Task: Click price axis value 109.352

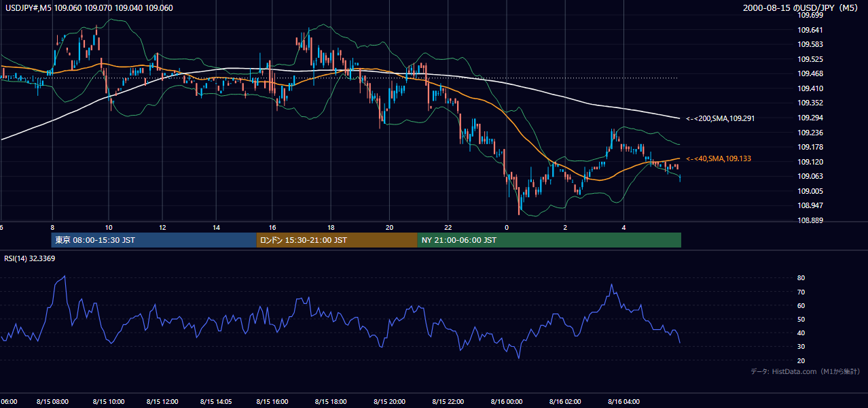Action: click(810, 103)
